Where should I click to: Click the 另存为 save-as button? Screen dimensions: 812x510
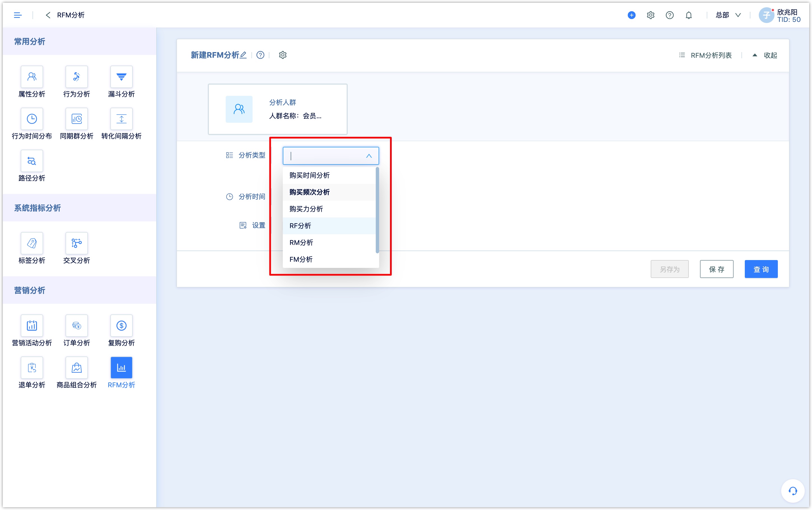[x=669, y=269]
